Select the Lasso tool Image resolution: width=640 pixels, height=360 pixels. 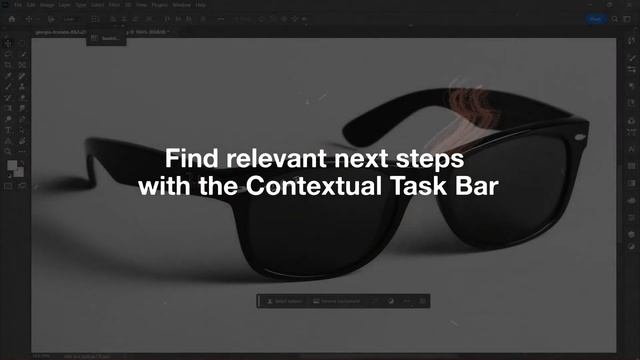[8, 54]
